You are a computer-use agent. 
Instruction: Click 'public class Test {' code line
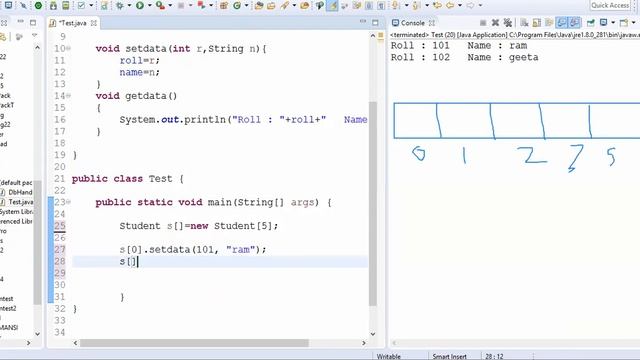[x=128, y=179]
